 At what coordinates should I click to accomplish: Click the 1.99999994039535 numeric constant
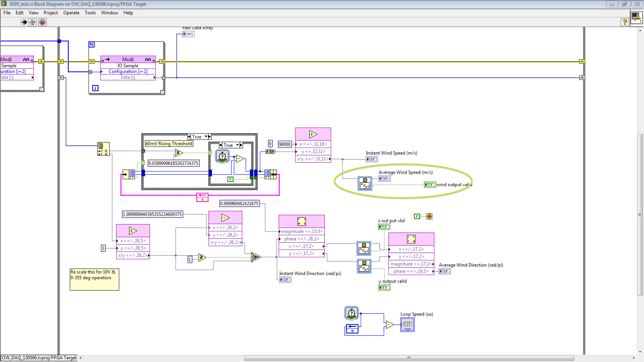[152, 214]
